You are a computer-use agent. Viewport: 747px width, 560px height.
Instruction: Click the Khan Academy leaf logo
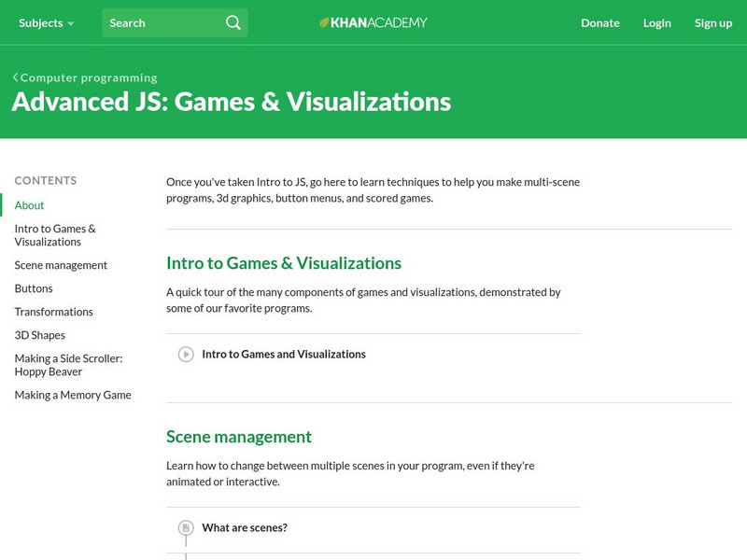click(x=325, y=22)
